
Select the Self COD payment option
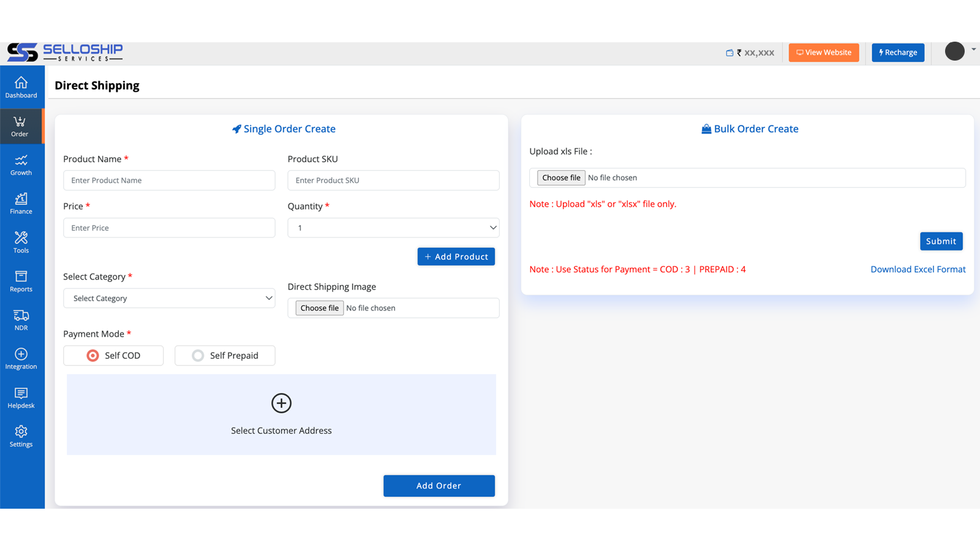point(113,355)
